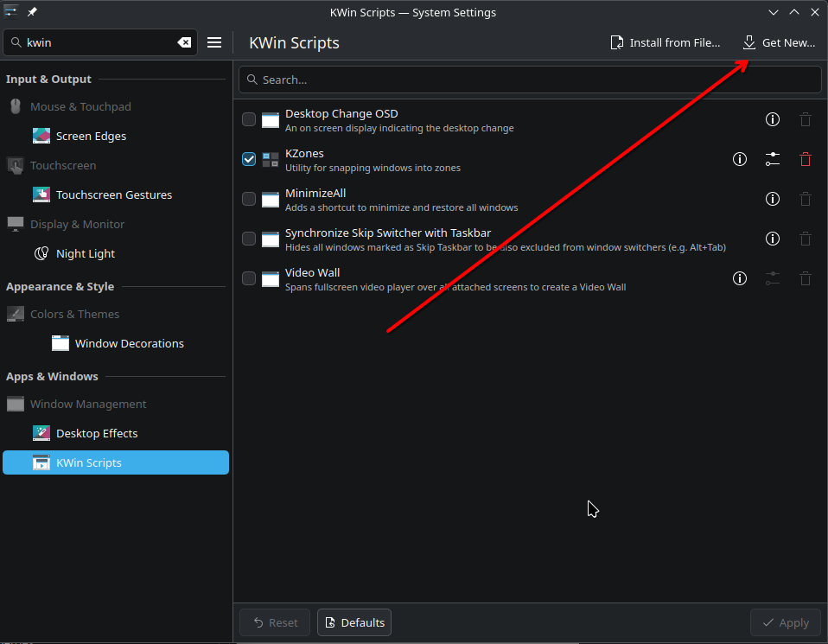Clear the kwin search text icon
This screenshot has height=644, width=828.
184,42
